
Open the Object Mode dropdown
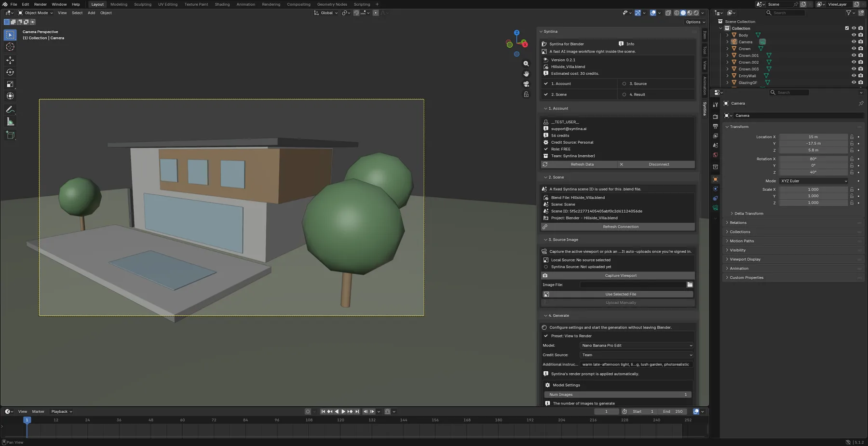click(36, 13)
